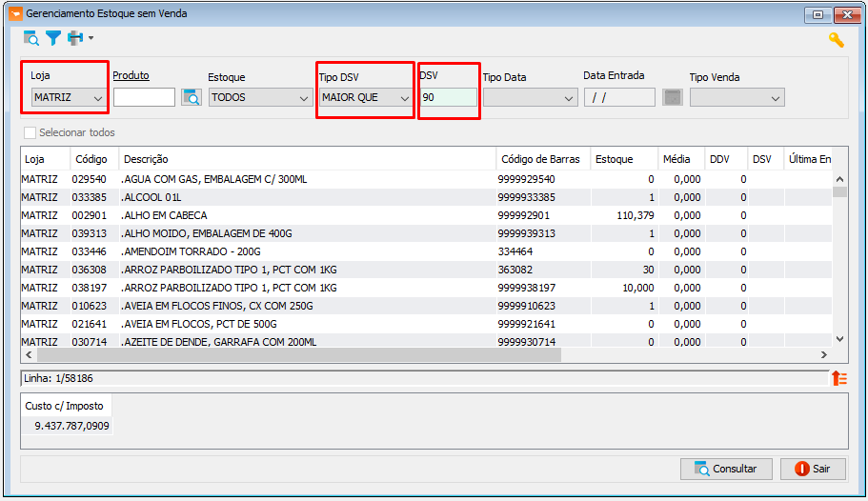The width and height of the screenshot is (868, 501).
Task: Open the printer options dropdown arrow
Action: pos(91,38)
